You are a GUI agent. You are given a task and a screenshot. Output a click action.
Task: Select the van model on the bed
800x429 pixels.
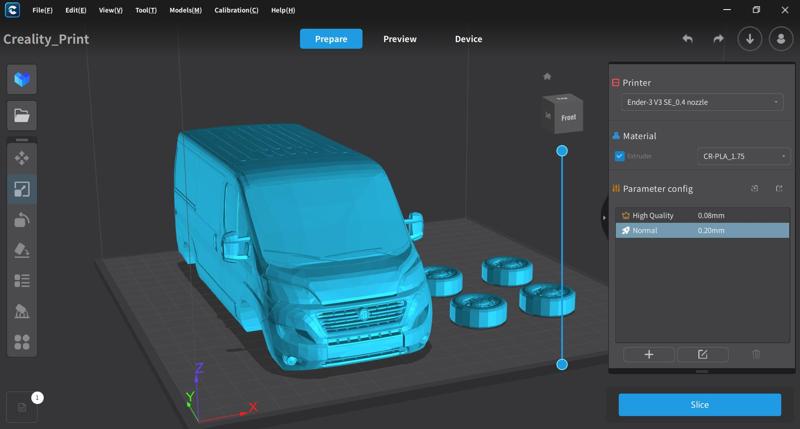[x=301, y=245]
